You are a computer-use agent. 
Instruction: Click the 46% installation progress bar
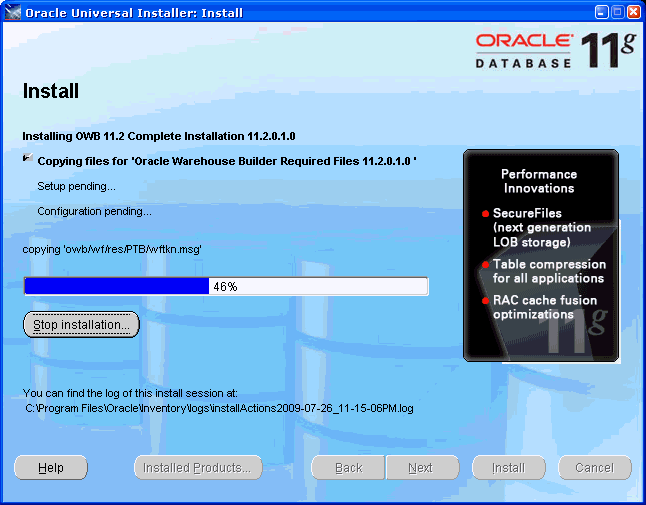tap(226, 286)
